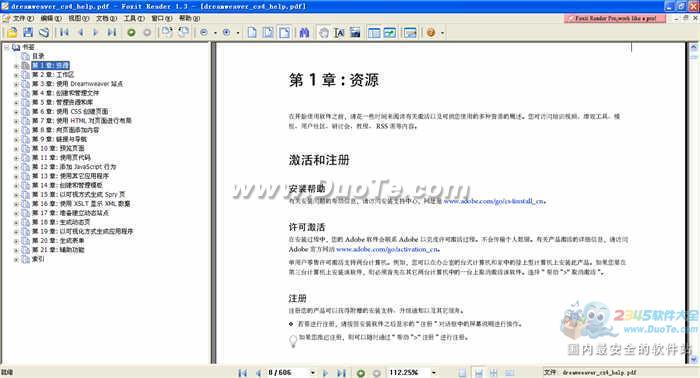
Task: Click the Print icon in toolbar
Action: point(44,33)
